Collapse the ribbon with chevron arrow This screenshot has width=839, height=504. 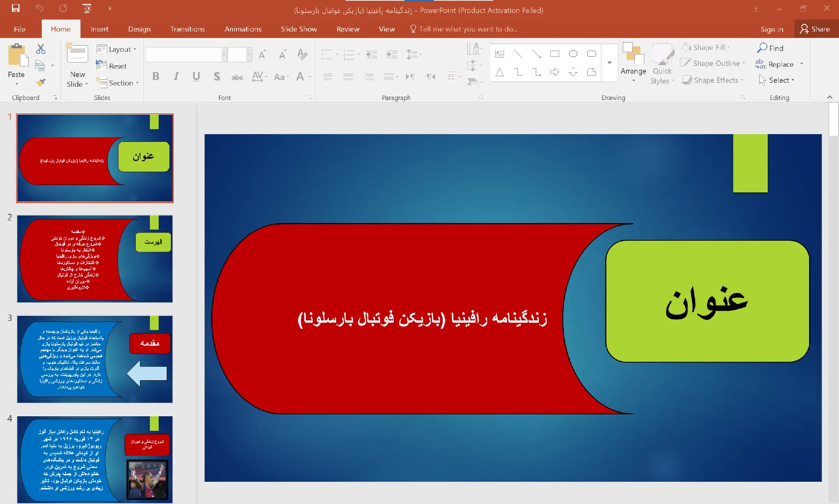(x=829, y=97)
